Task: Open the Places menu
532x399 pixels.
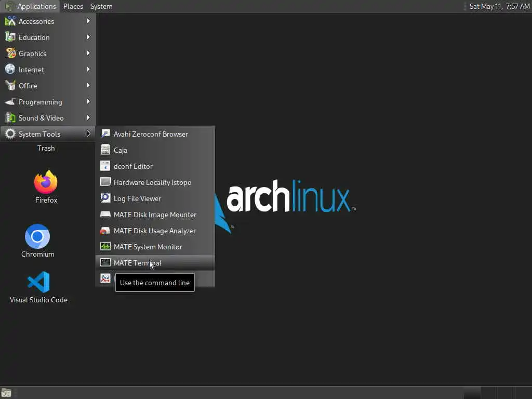Action: pos(73,6)
